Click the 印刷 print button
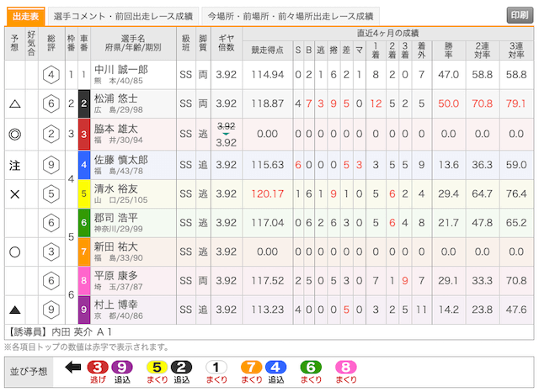The width and height of the screenshot is (539, 392). tap(518, 16)
